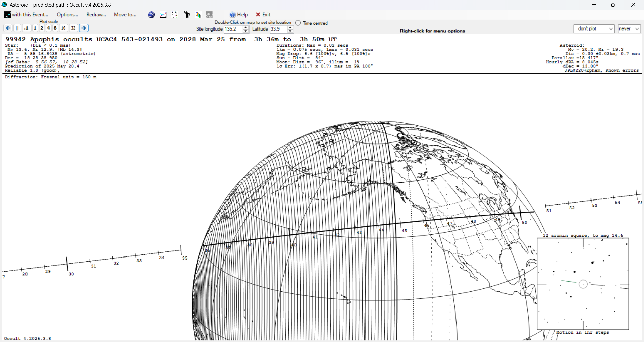Open the 'don't plot' dropdown
The width and height of the screenshot is (644, 342).
click(594, 29)
